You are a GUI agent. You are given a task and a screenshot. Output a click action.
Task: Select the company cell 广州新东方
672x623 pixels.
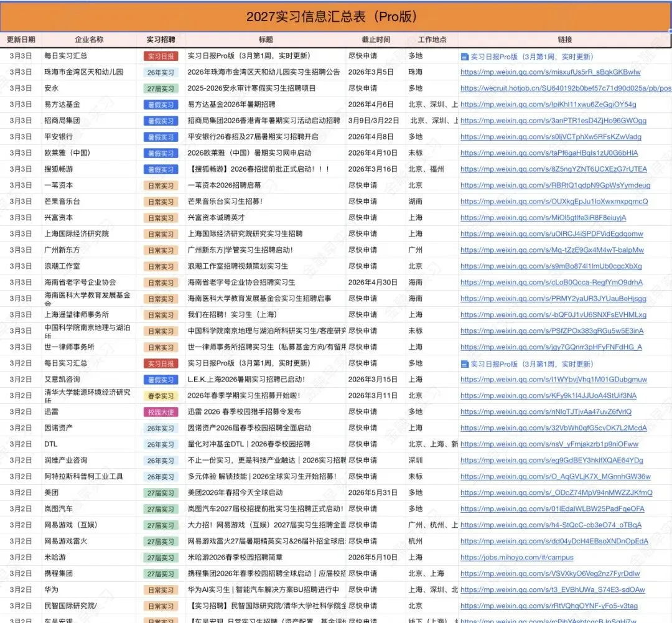(89, 250)
